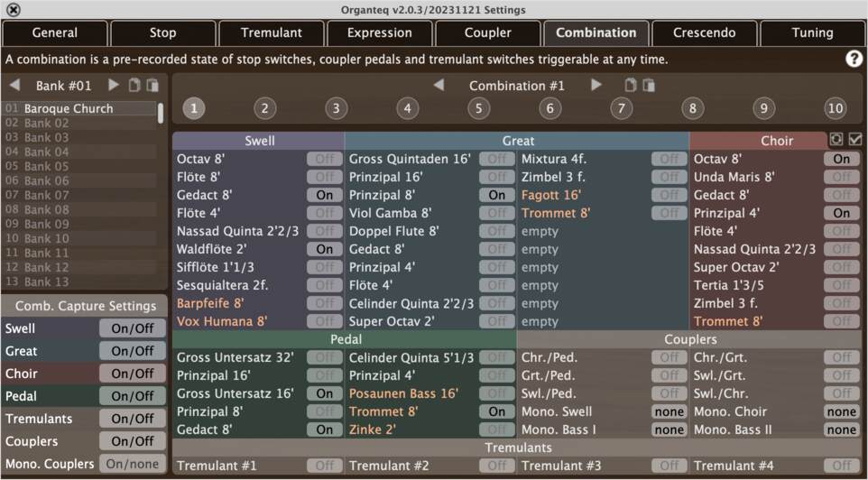Copy the current bank
This screenshot has width=868, height=480.
tap(134, 85)
